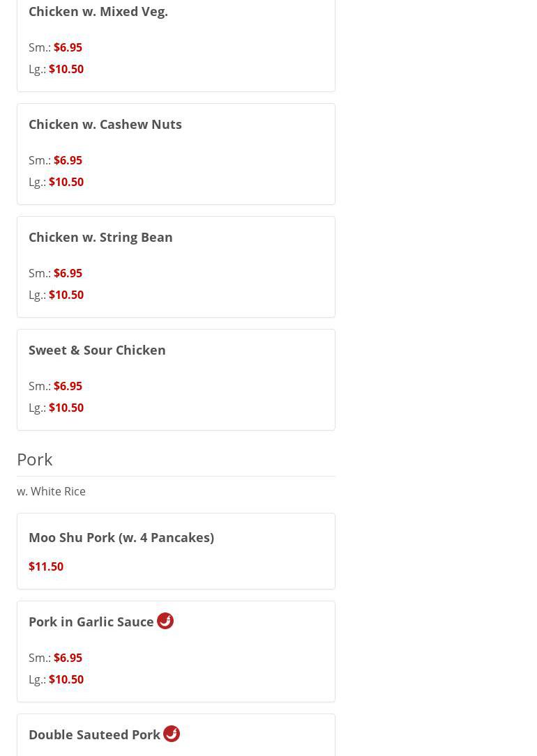
Task: Select large $10.50 Chicken w. String Bean
Action: tap(66, 295)
